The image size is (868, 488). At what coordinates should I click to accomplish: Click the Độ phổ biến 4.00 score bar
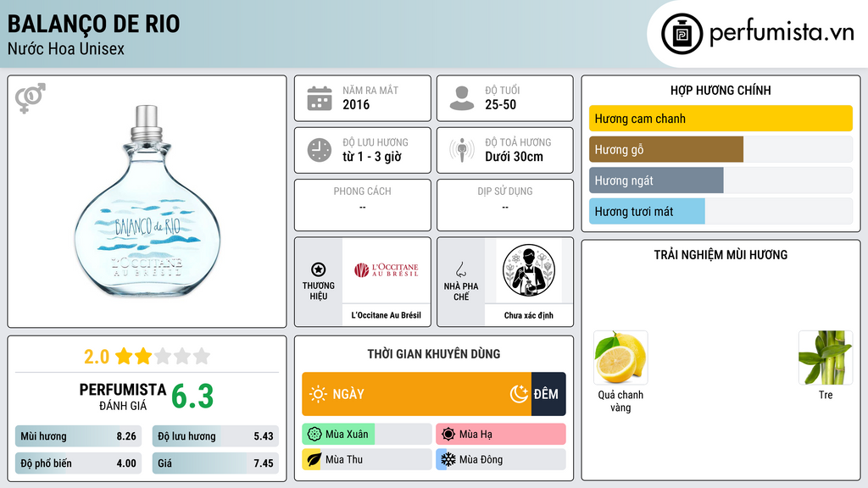tap(78, 463)
